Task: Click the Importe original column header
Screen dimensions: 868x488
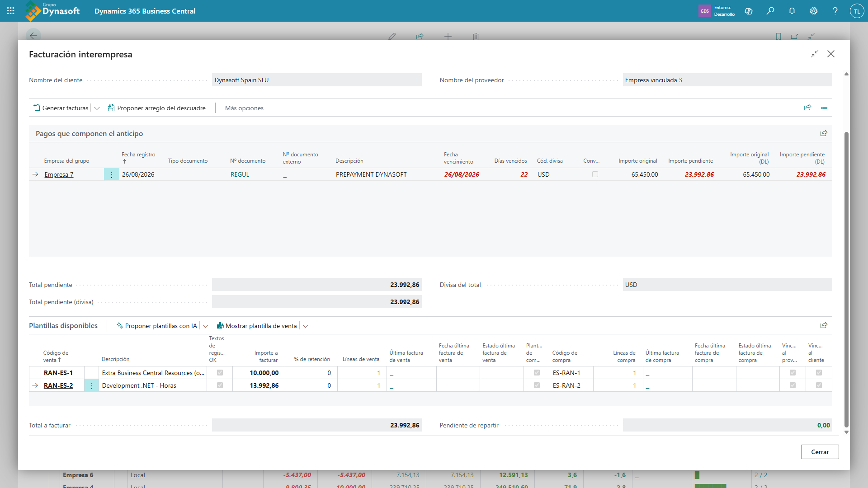Action: tap(638, 161)
